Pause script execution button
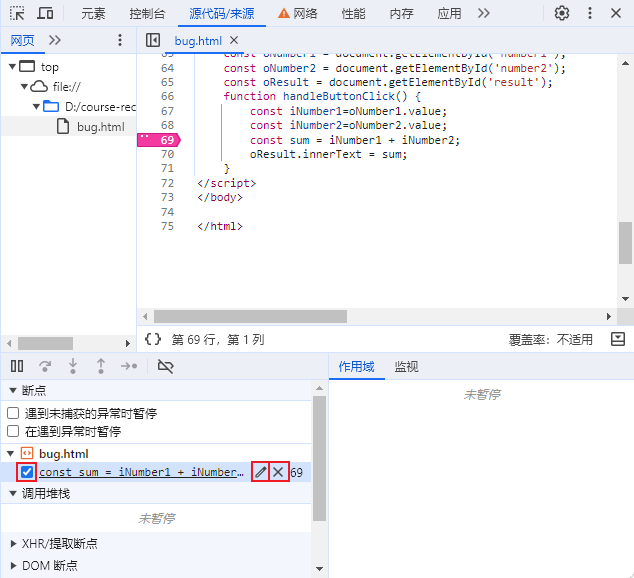The width and height of the screenshot is (634, 578). pyautogui.click(x=17, y=366)
